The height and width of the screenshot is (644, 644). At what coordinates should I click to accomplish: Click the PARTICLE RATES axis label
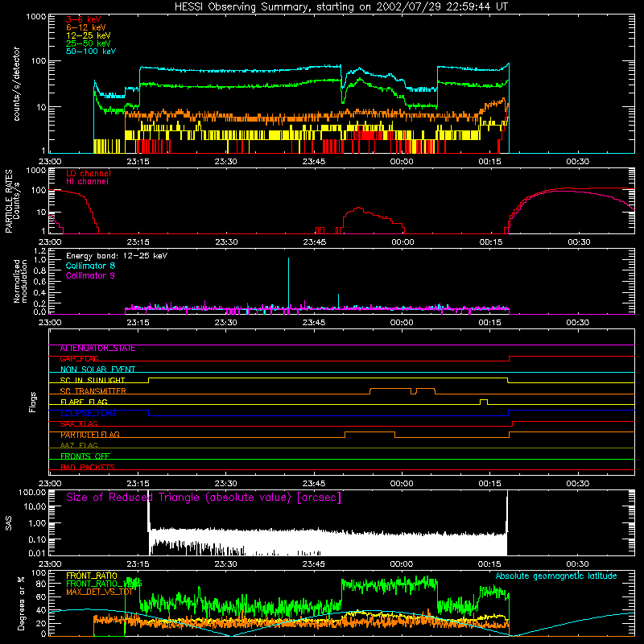pos(9,201)
